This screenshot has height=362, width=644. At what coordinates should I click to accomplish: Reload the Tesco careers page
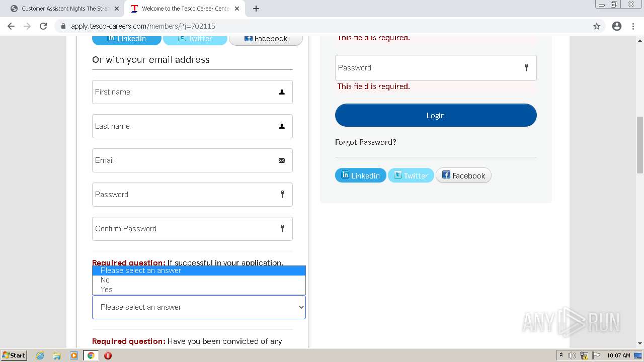click(x=43, y=26)
